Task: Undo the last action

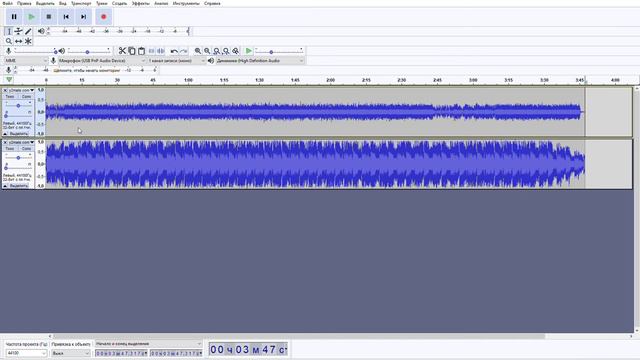Action: [174, 51]
